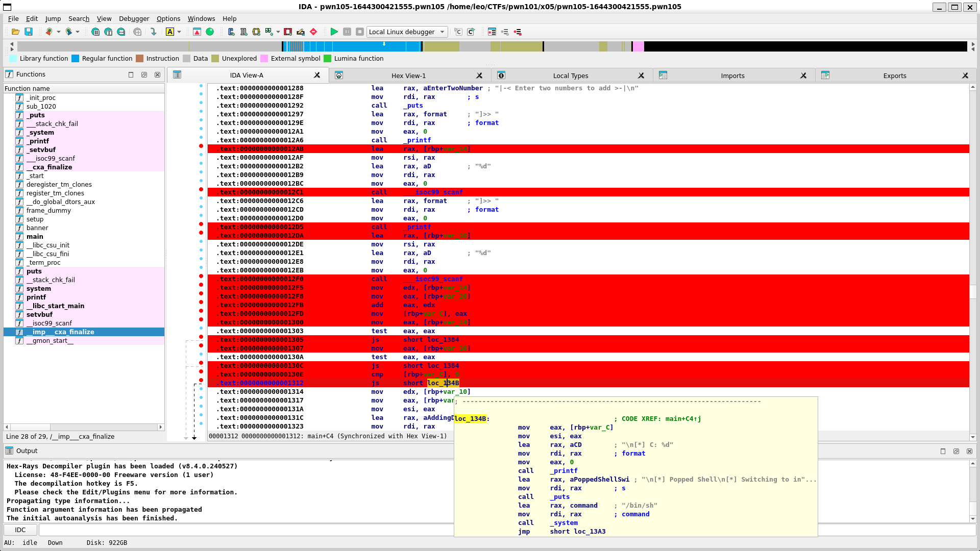This screenshot has height=551, width=980.
Task: Open the Debugger menu
Action: 134,18
